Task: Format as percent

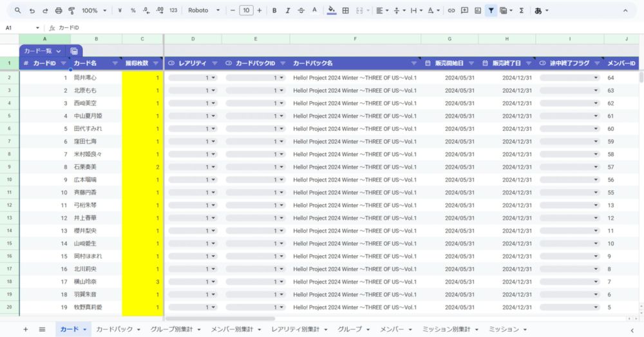Action: coord(133,11)
